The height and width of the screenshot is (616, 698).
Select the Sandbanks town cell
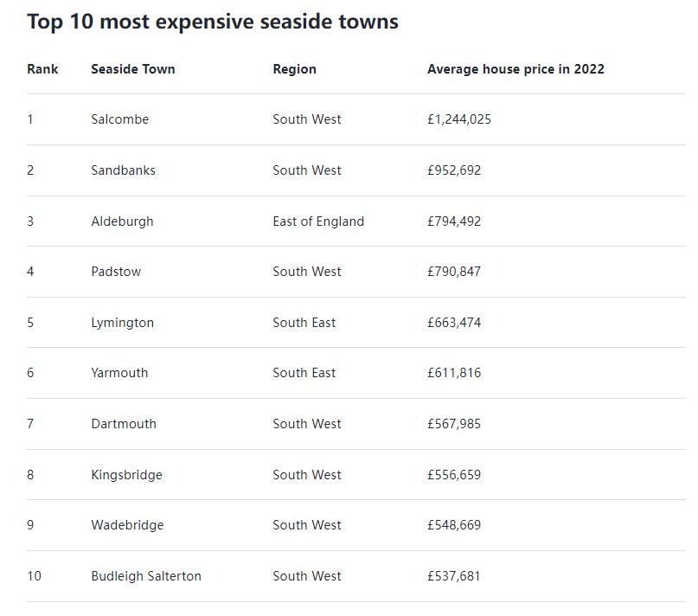123,170
